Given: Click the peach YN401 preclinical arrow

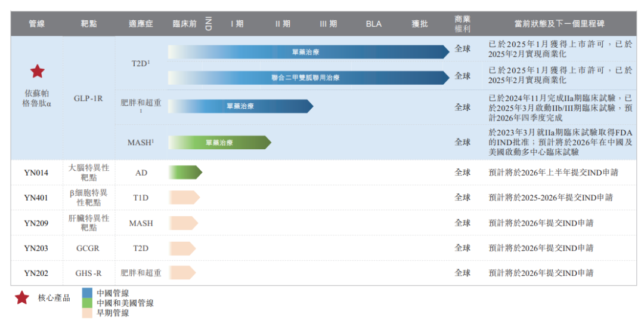Looking at the screenshot, I should tap(184, 198).
